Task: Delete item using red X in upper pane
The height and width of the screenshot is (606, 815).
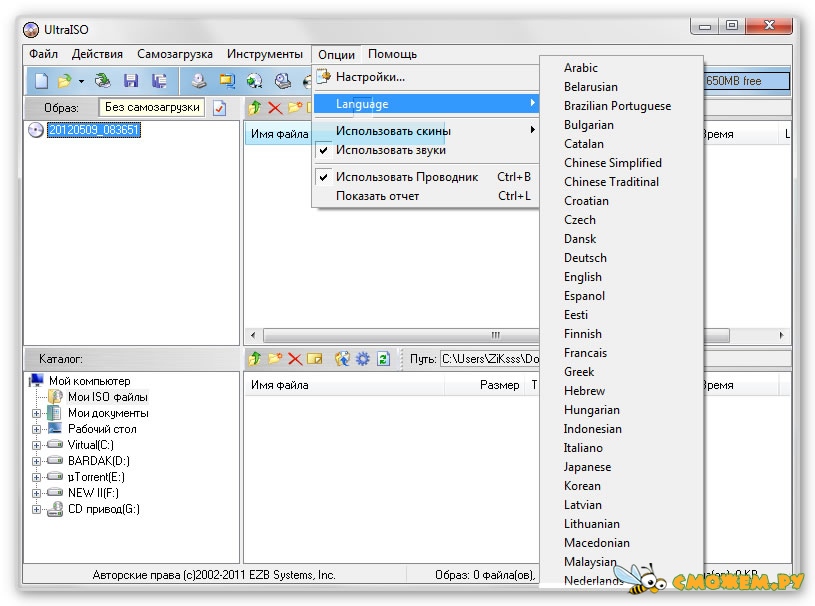Action: point(275,108)
